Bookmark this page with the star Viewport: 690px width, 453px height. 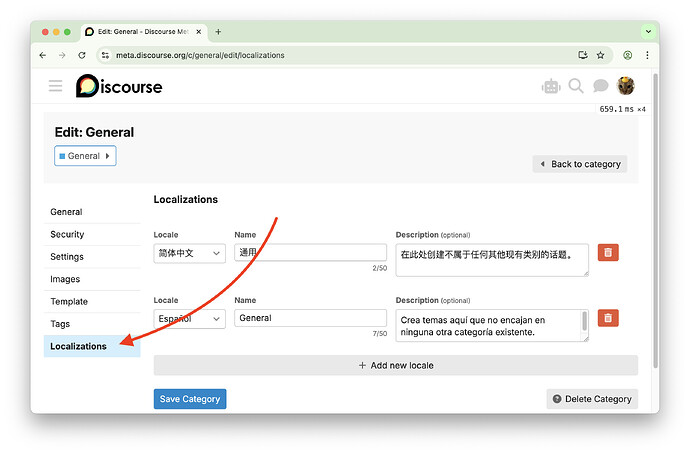pos(601,55)
